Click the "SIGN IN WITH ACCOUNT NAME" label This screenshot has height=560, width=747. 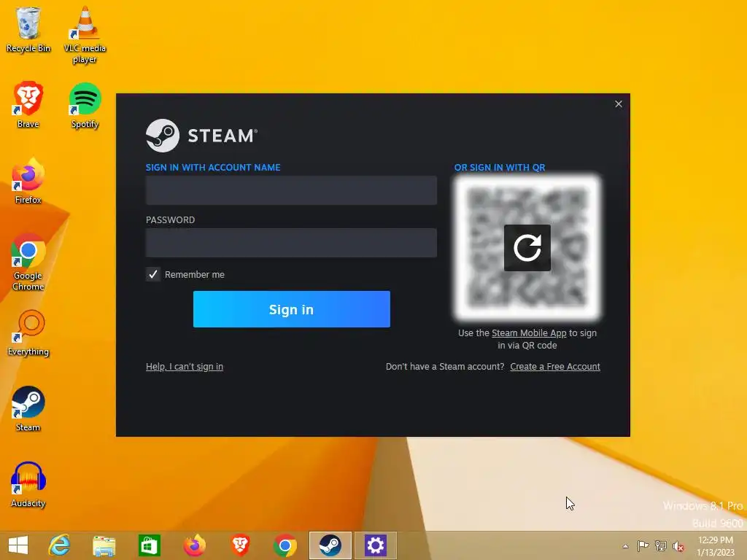coord(213,168)
